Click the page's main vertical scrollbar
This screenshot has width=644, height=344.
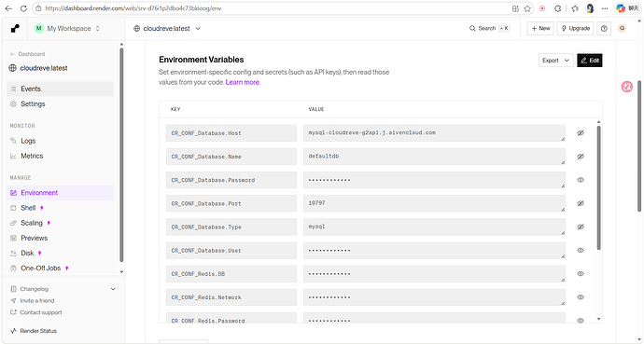point(639,146)
